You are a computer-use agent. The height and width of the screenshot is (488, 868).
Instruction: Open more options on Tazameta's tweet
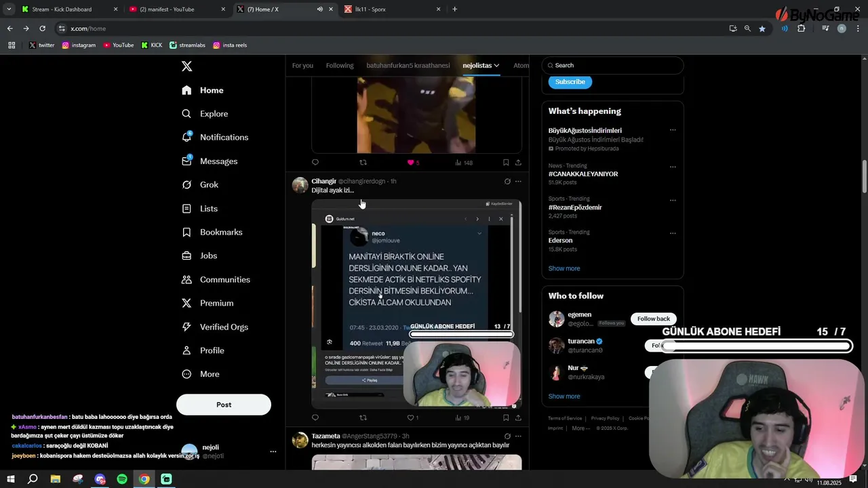pos(518,436)
